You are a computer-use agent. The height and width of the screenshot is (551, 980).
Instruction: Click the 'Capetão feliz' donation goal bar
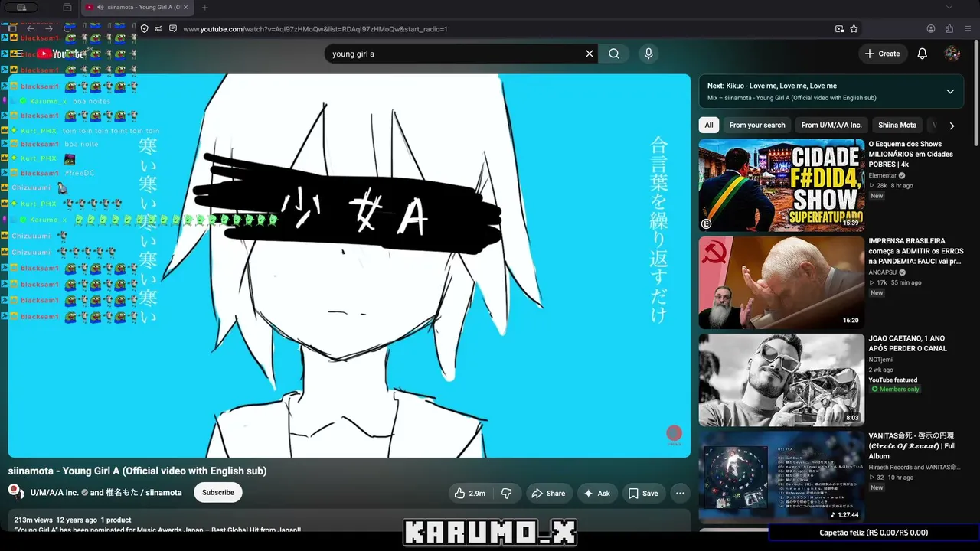coord(874,533)
